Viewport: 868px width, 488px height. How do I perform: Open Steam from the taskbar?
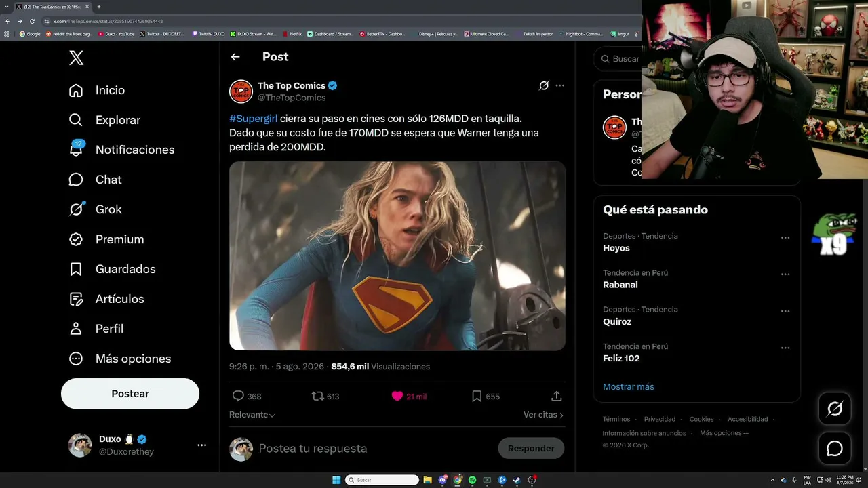click(x=517, y=480)
